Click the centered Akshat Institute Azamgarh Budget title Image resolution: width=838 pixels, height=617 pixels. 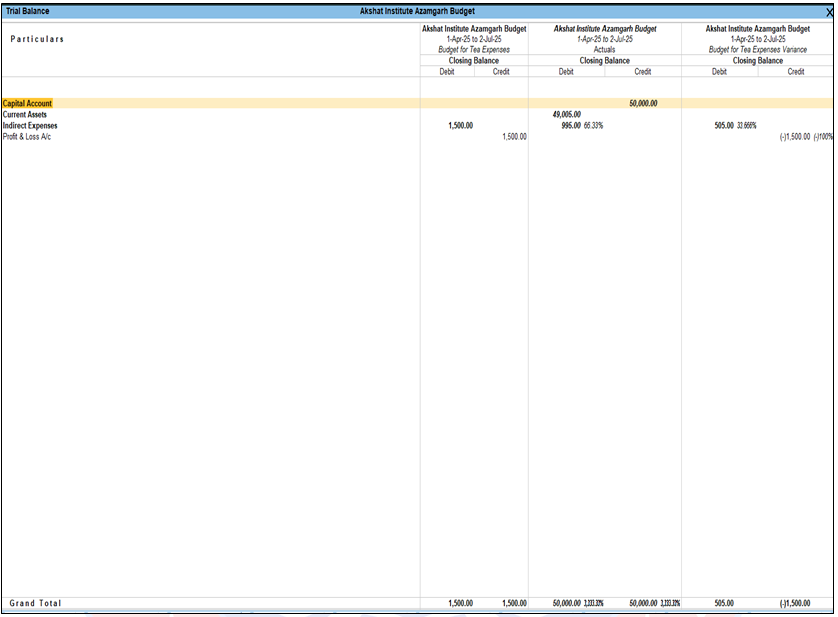pyautogui.click(x=418, y=11)
